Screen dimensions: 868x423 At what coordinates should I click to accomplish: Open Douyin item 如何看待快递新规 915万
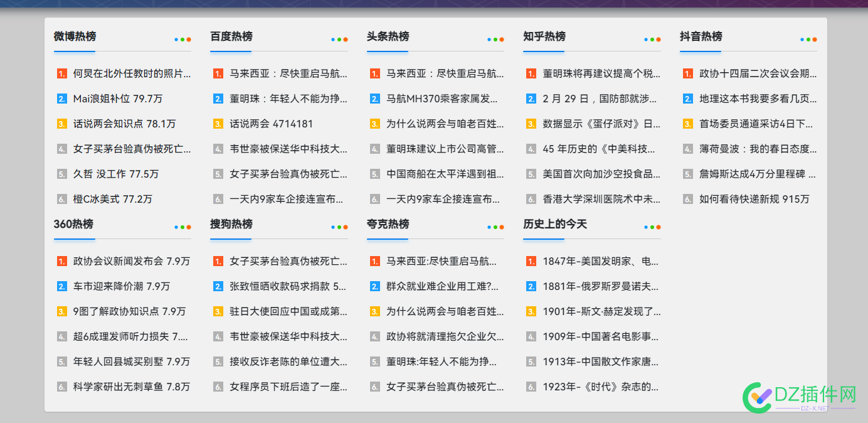(x=754, y=199)
